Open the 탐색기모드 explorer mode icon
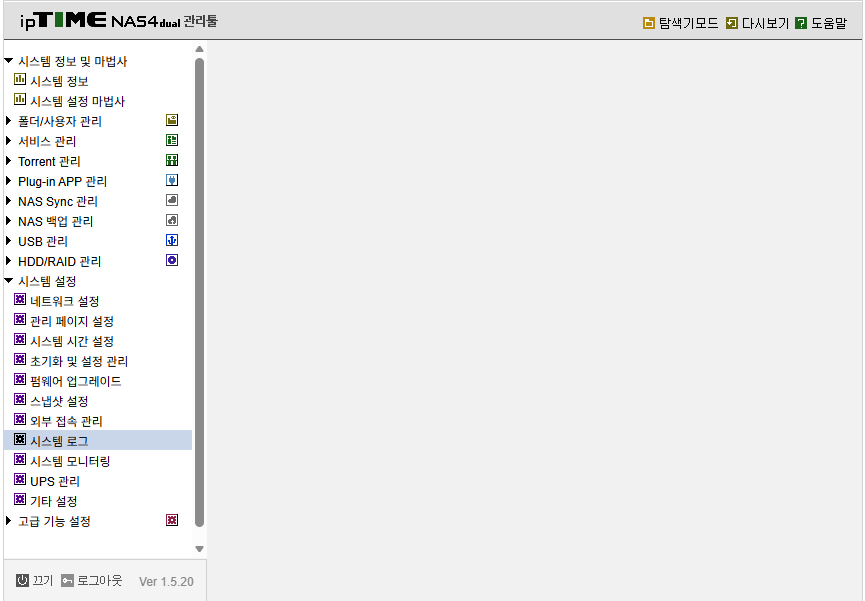 [x=649, y=23]
